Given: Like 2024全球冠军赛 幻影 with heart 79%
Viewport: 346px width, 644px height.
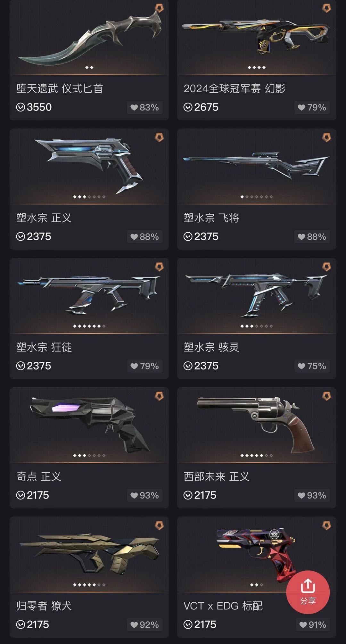Looking at the screenshot, I should [x=312, y=107].
